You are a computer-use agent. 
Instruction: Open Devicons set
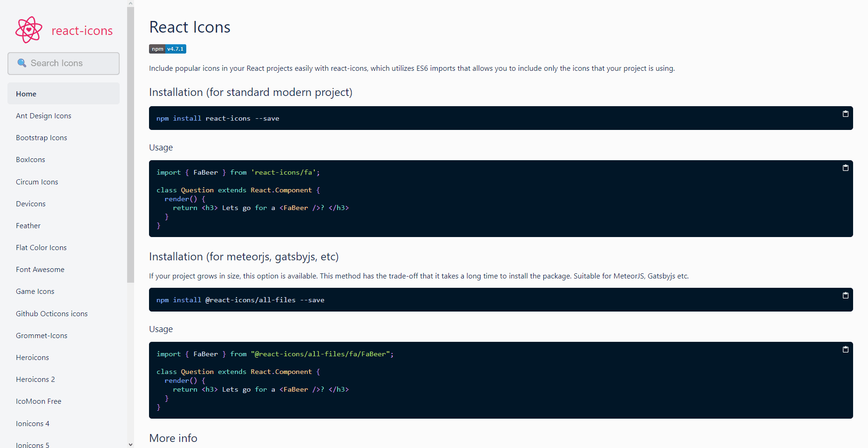31,204
